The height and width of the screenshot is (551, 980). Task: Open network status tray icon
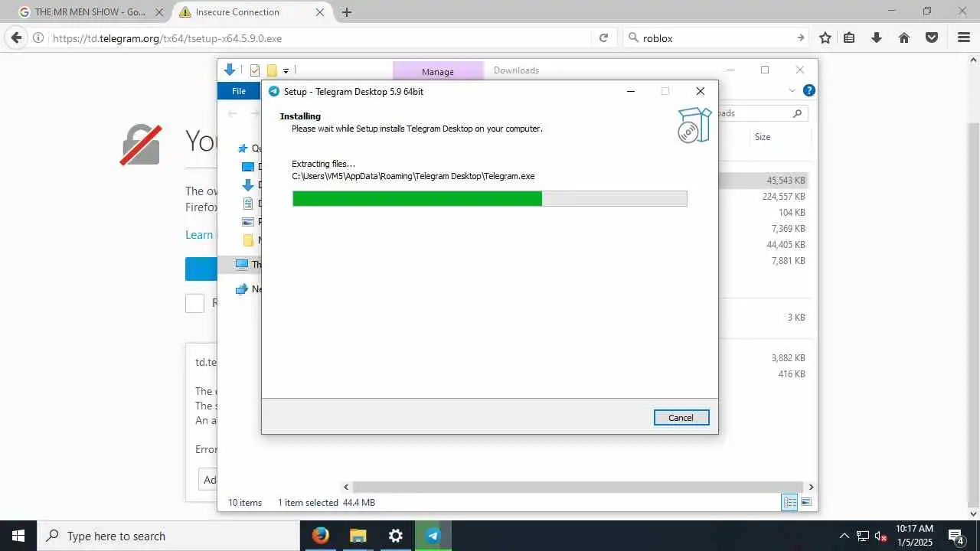pyautogui.click(x=863, y=536)
